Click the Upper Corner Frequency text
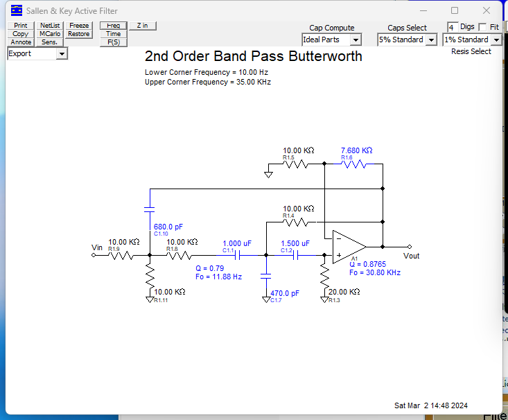 pyautogui.click(x=208, y=82)
